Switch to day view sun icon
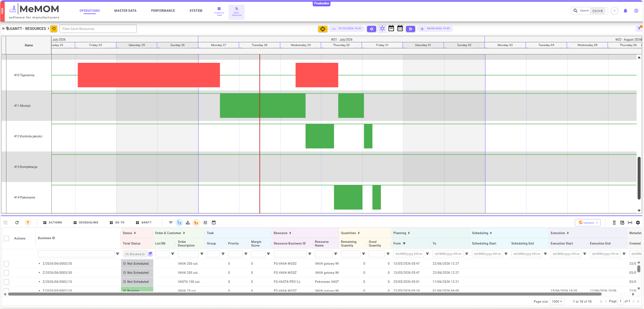644x309 pixels. [382, 29]
